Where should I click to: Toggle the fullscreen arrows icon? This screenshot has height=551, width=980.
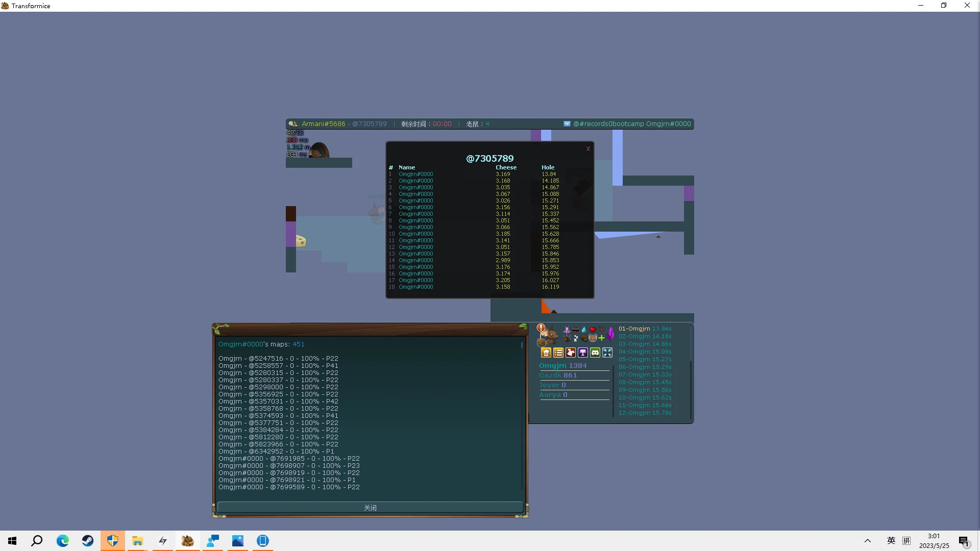click(607, 353)
